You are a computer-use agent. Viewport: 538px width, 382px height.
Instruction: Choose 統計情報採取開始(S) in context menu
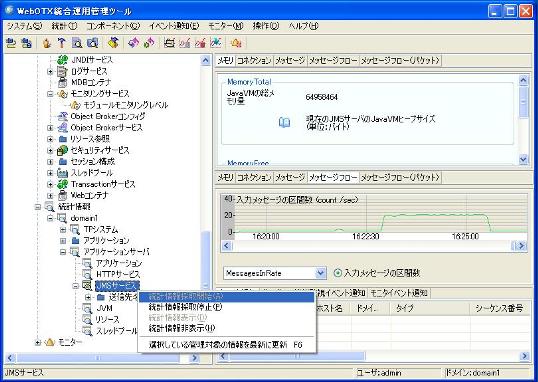(226, 297)
